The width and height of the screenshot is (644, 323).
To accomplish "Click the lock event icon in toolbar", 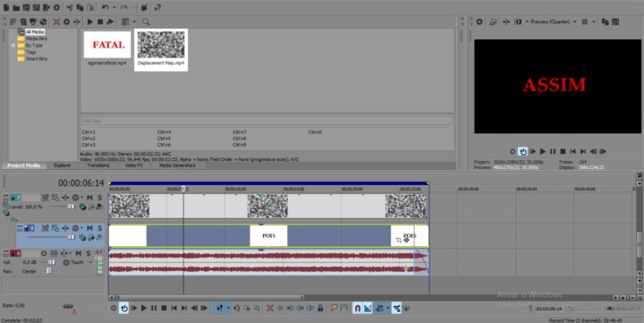I will [x=320, y=308].
